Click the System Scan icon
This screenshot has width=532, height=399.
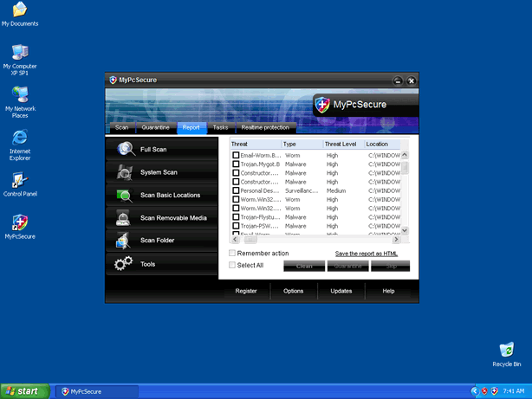point(124,172)
